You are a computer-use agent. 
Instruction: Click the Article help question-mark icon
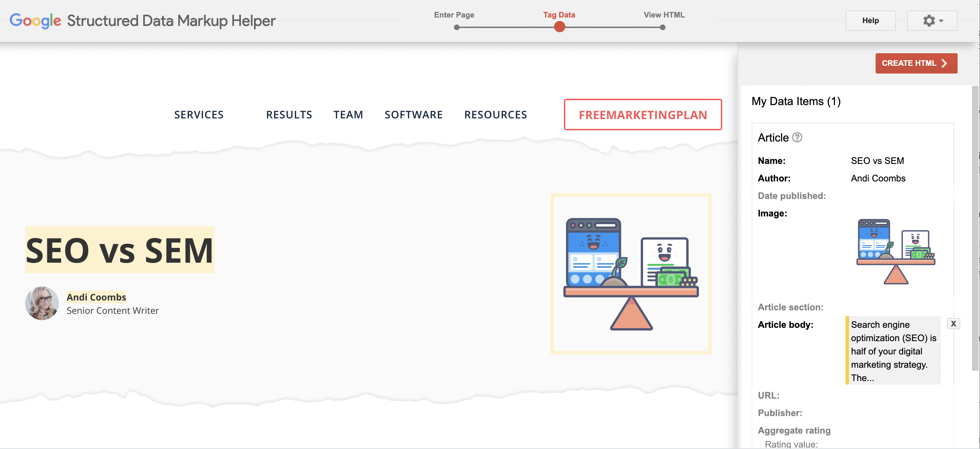797,137
